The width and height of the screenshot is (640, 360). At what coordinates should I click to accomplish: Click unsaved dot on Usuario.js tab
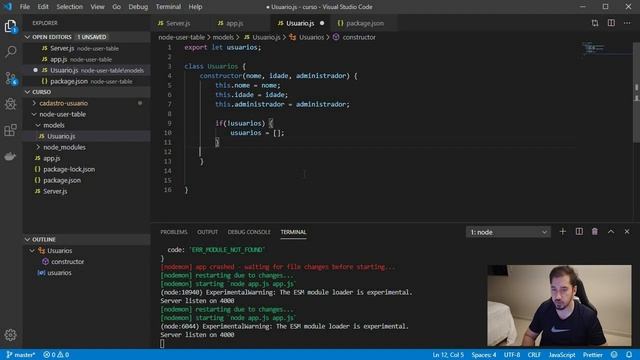coord(322,23)
